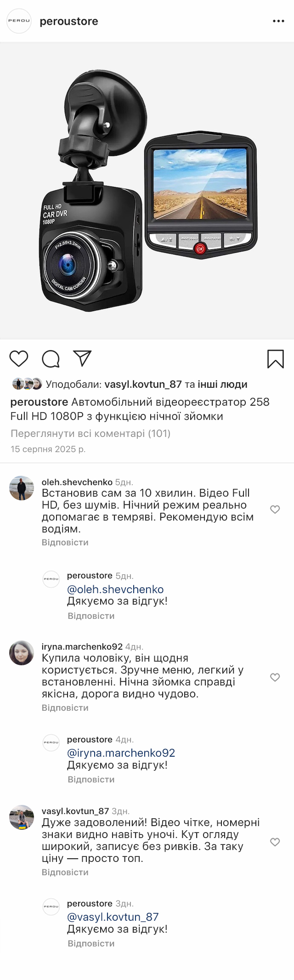The image size is (294, 980).
Task: Reply to iryna.marchenko92's comment
Action: click(x=65, y=708)
